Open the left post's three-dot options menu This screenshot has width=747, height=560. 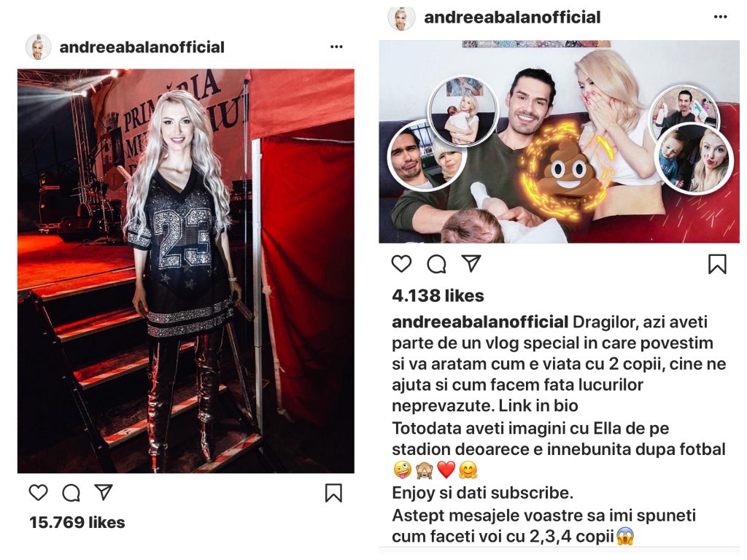pyautogui.click(x=336, y=47)
